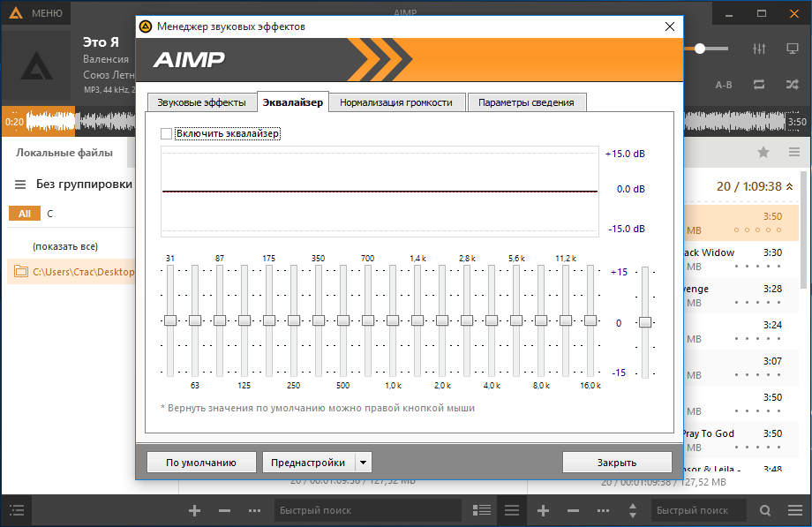Remove from playlist with right minus icon
812x527 pixels.
click(573, 511)
